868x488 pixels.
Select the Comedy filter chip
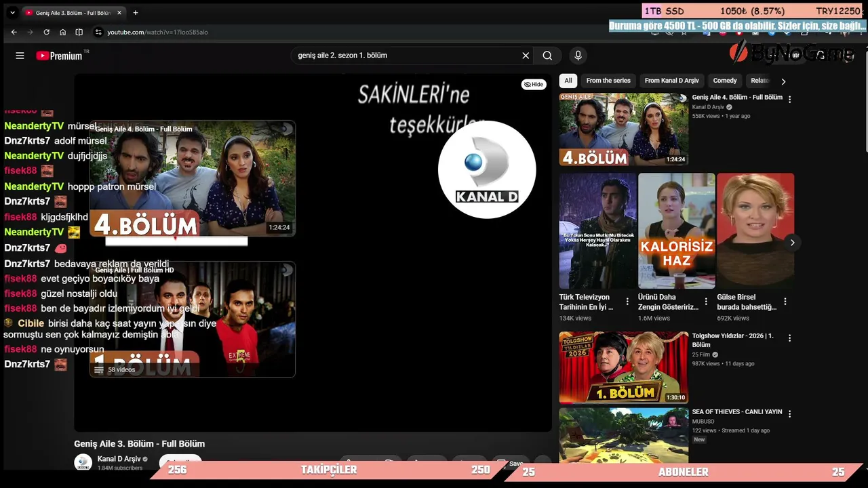[x=725, y=81]
